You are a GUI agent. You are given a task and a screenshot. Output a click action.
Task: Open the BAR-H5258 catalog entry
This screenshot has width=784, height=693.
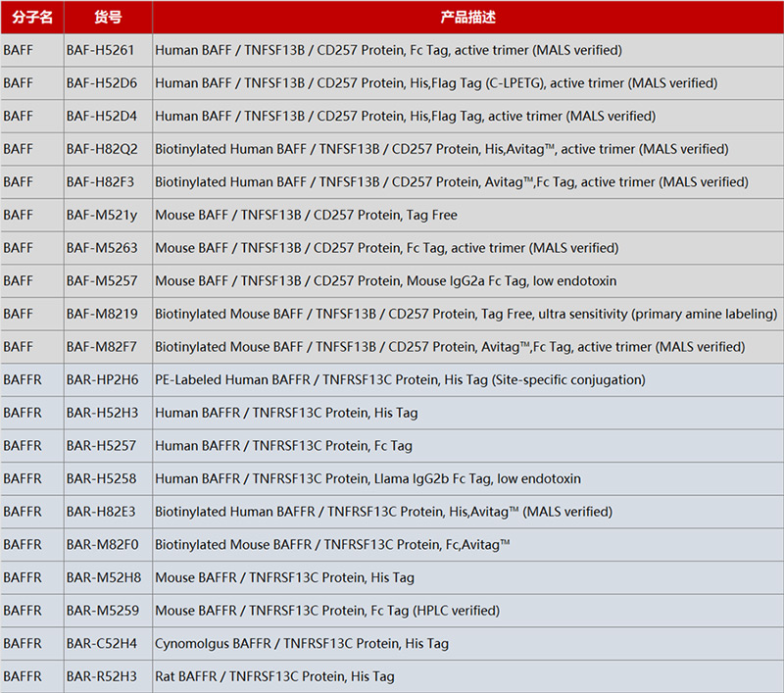pos(102,478)
